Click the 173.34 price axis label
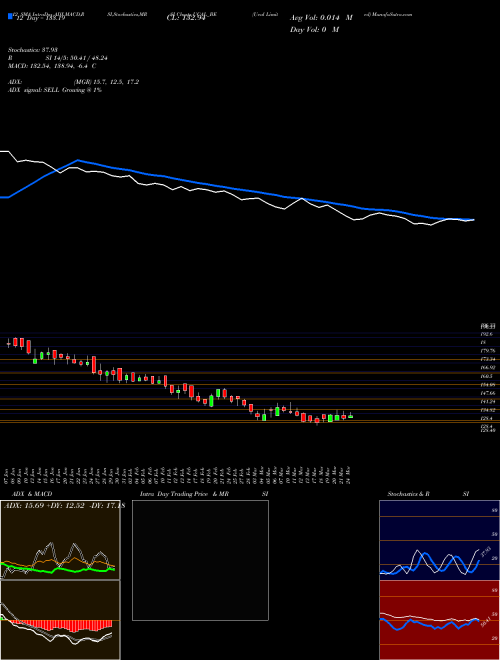 click(x=488, y=359)
